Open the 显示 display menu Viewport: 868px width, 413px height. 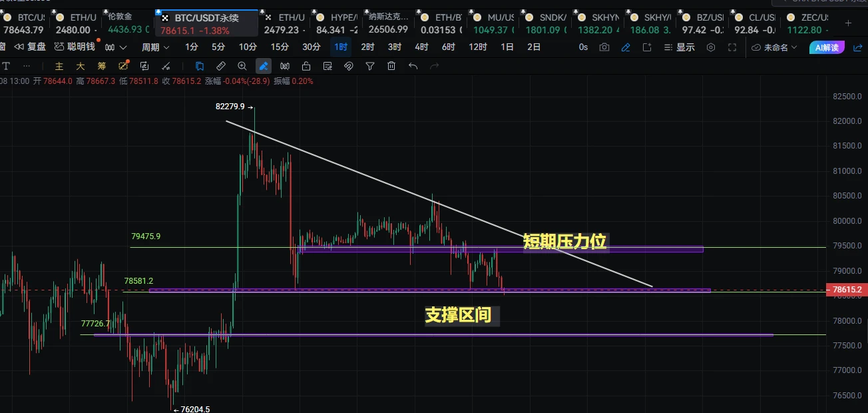pos(679,47)
